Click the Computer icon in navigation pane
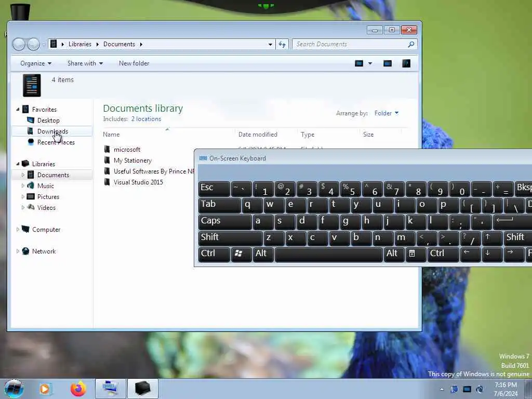The height and width of the screenshot is (399, 532). tap(25, 229)
